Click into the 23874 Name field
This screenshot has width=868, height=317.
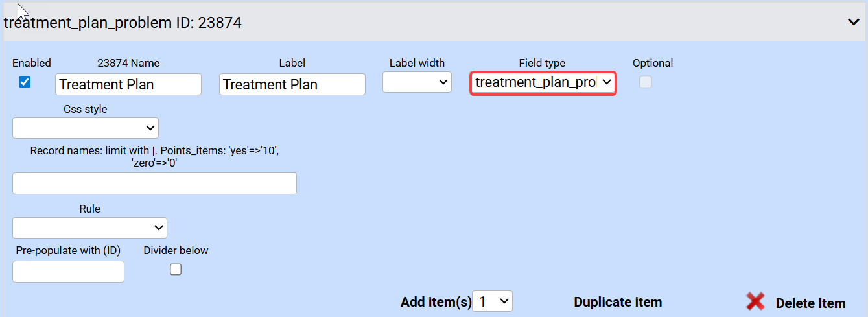click(x=128, y=84)
